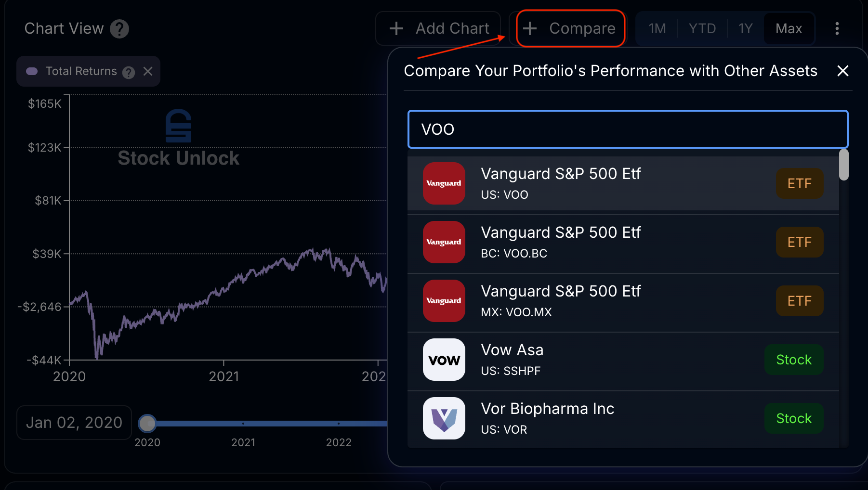Click the Vor Biopharma logo icon
Screen dimensions: 868x490
[x=444, y=418]
